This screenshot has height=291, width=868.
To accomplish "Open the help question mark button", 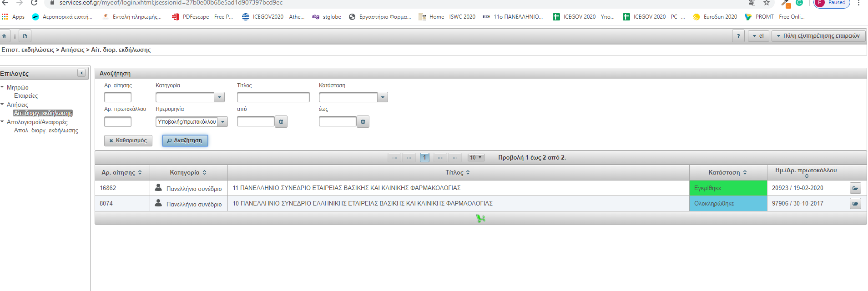I will (x=738, y=36).
